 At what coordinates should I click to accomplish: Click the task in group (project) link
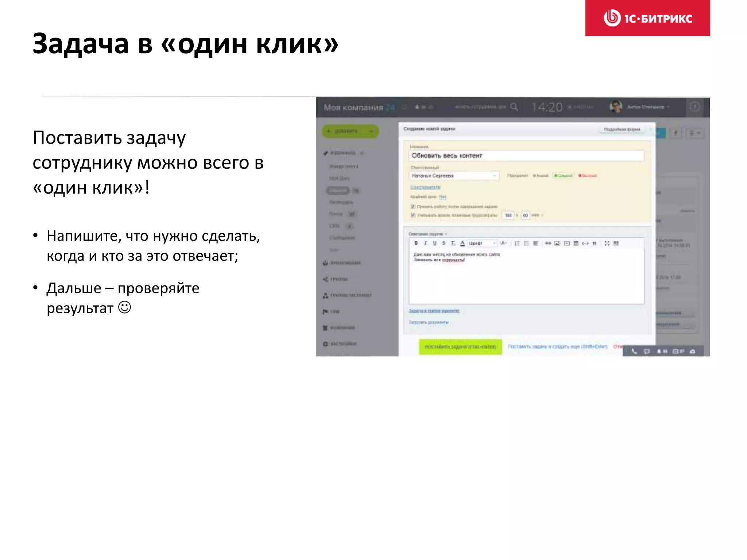click(434, 311)
